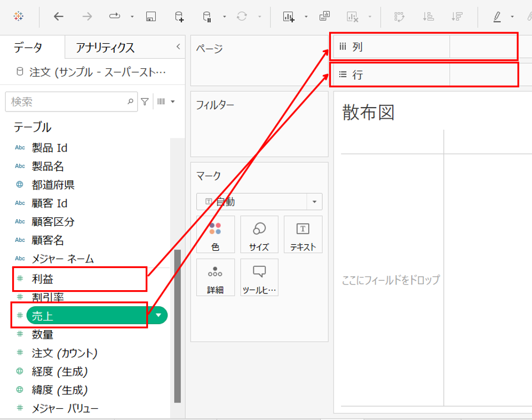This screenshot has height=420, width=532.
Task: Click the 散布図 sheet title
Action: coord(369,113)
